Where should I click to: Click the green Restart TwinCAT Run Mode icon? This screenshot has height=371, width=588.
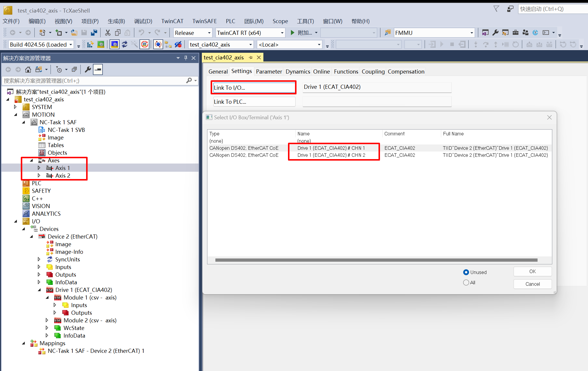pyautogui.click(x=101, y=45)
